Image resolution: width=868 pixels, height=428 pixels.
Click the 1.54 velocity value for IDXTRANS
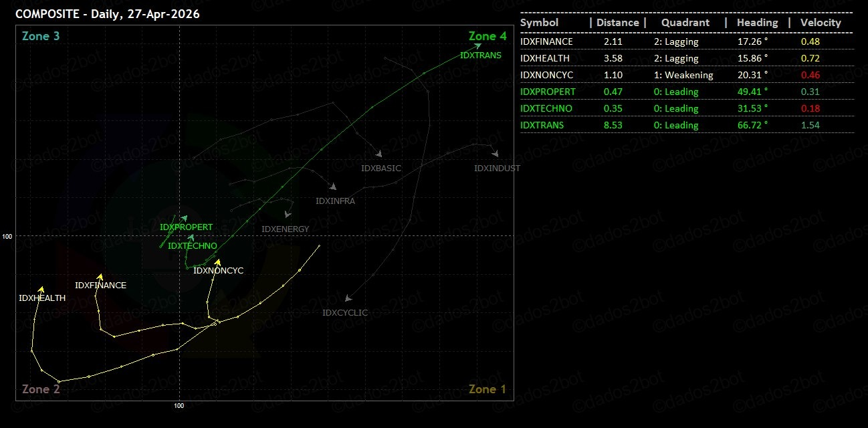coord(810,125)
